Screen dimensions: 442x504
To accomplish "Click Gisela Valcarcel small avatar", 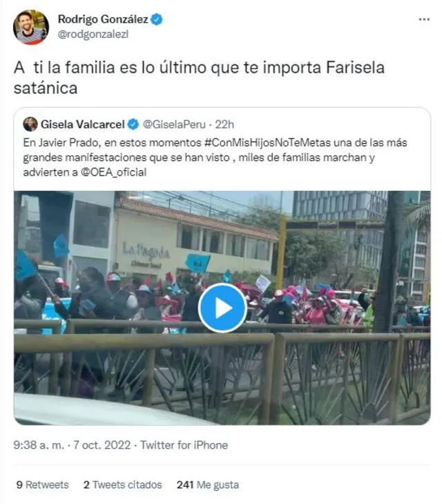I will click(30, 124).
